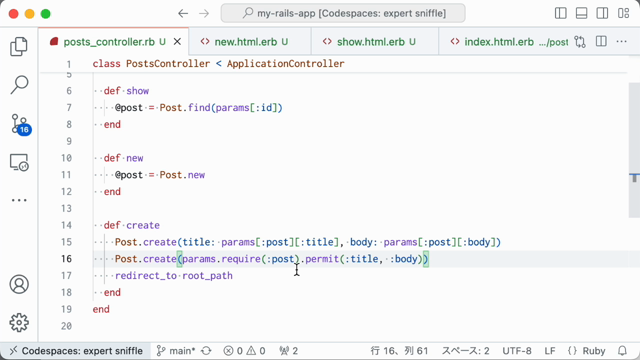Open Source Control with 16 changes

click(x=20, y=124)
